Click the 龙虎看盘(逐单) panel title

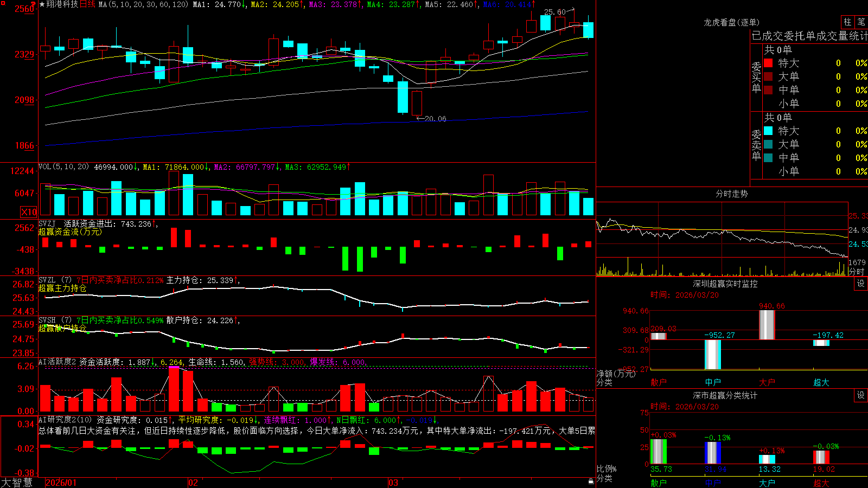pos(731,22)
